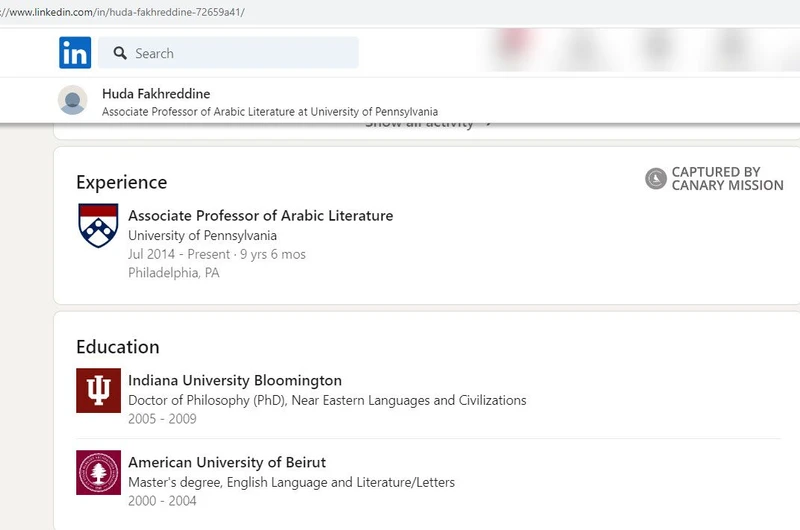The height and width of the screenshot is (530, 800).
Task: Click the Huda Fakhreddine name in header
Action: point(156,94)
